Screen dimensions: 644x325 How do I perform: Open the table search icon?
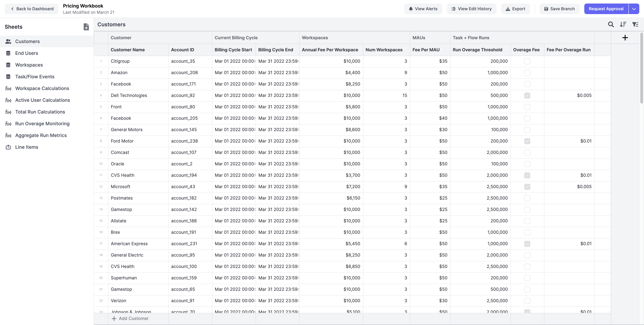pos(611,24)
